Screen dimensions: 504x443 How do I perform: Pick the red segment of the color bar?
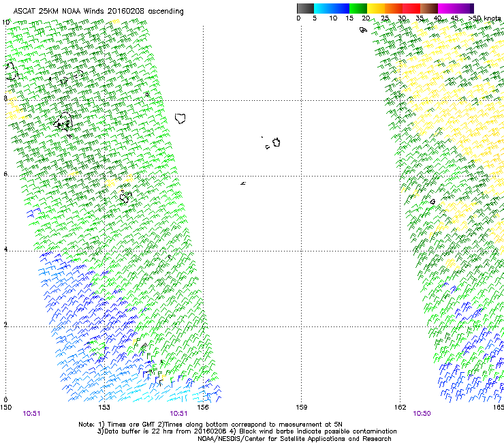pos(411,8)
